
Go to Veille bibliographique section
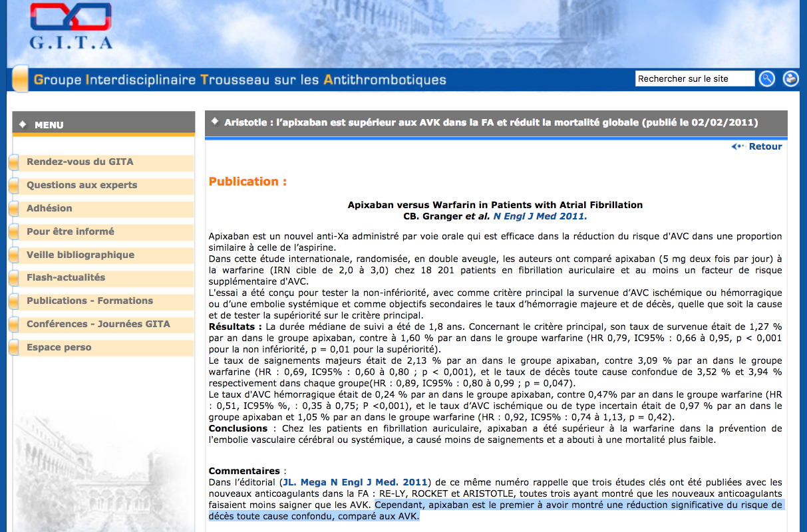pos(81,255)
